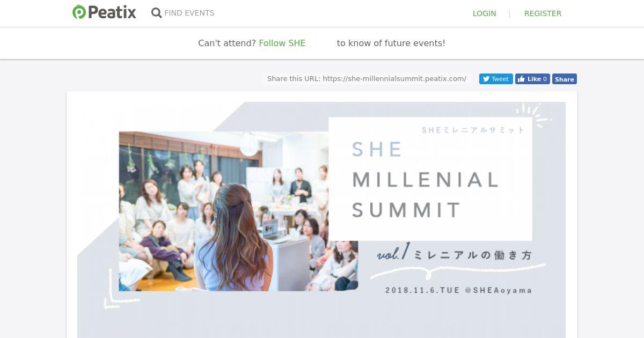644x338 pixels.
Task: Click the SHE MILLENIAL SUMMIT title box
Action: 430,179
